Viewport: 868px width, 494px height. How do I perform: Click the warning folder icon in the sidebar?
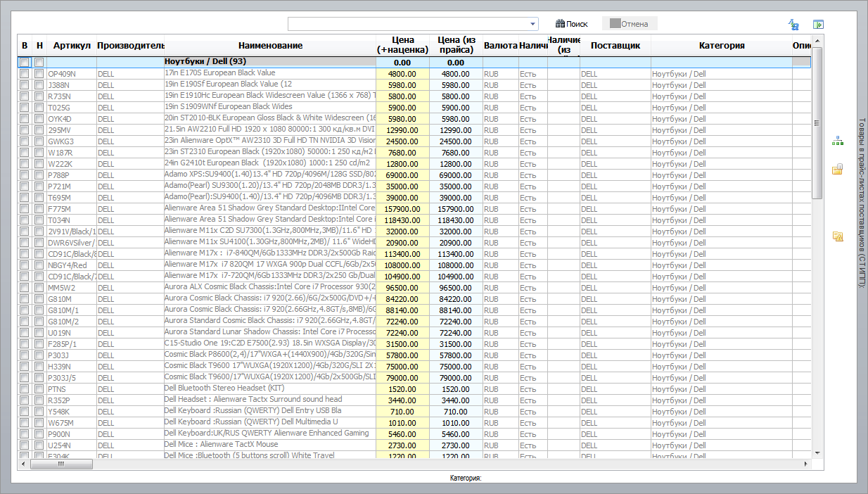tap(838, 236)
